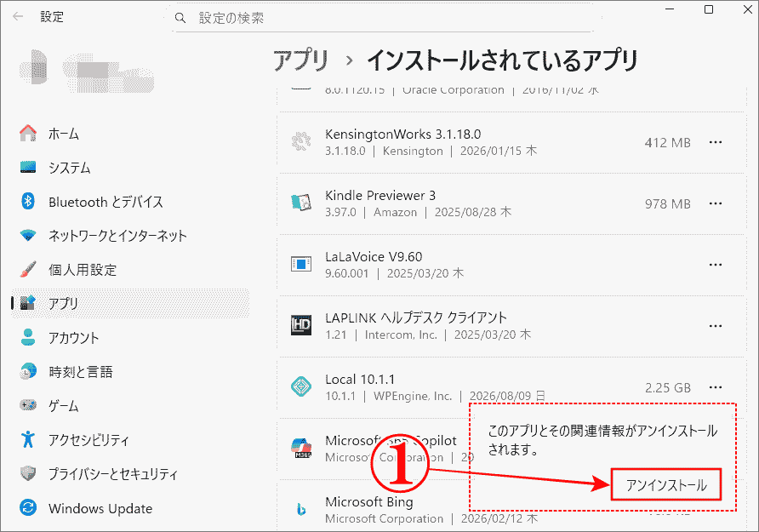The image size is (759, 532).
Task: Open more options for LaLaVoice V9.60
Action: [x=716, y=265]
